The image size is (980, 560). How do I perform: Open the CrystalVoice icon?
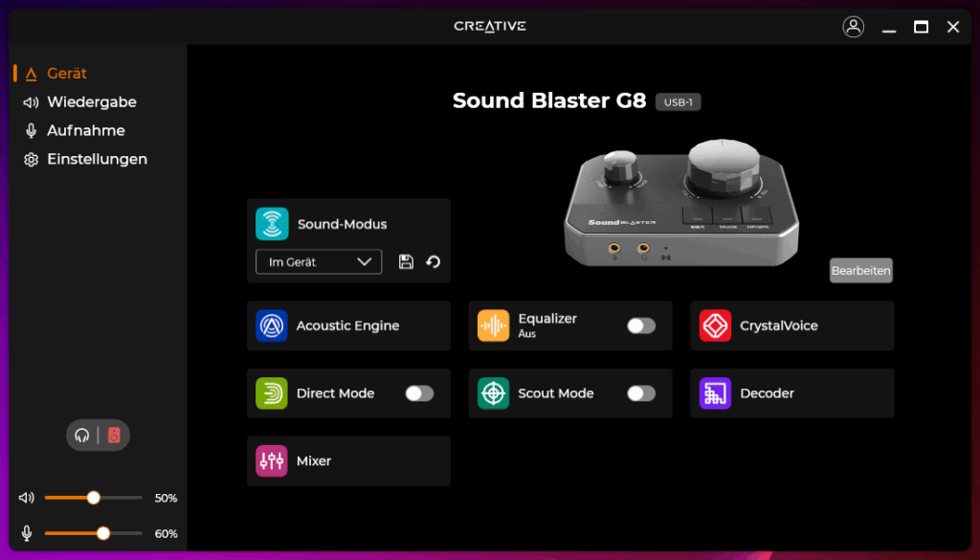click(715, 326)
